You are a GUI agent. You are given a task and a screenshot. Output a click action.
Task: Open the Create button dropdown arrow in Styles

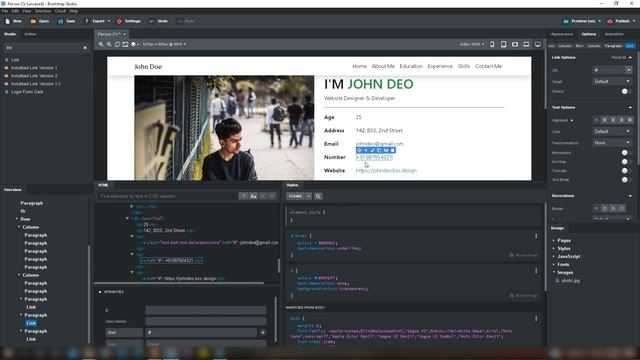click(x=309, y=196)
